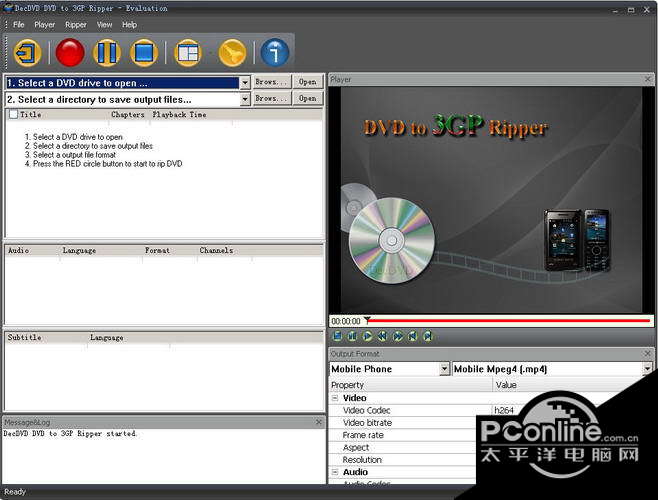Close the Player panel
658x500 pixels.
648,79
